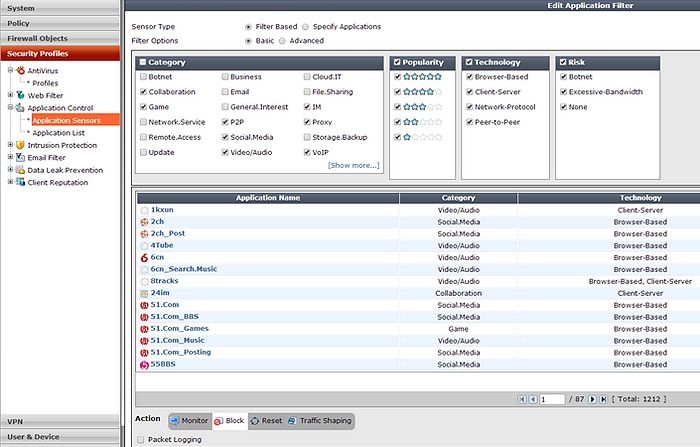Viewport: 700px width, 447px height.
Task: Expand the Web Filter tree node
Action: click(x=10, y=95)
